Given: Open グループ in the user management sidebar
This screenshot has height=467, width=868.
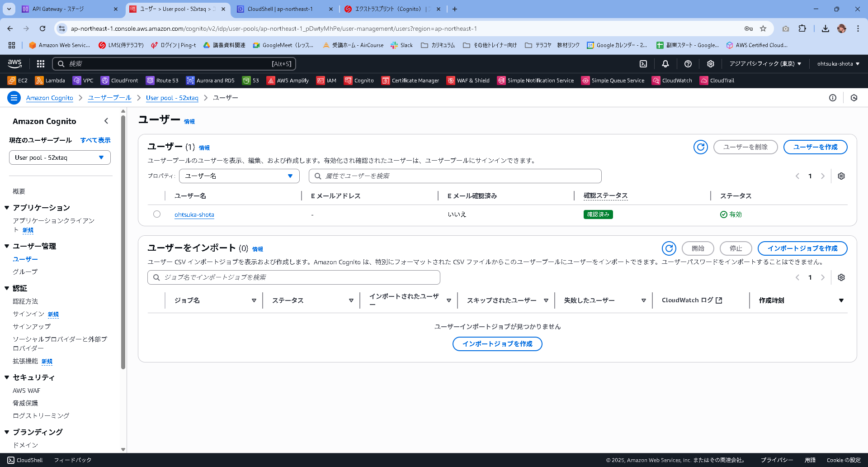Looking at the screenshot, I should pos(24,272).
